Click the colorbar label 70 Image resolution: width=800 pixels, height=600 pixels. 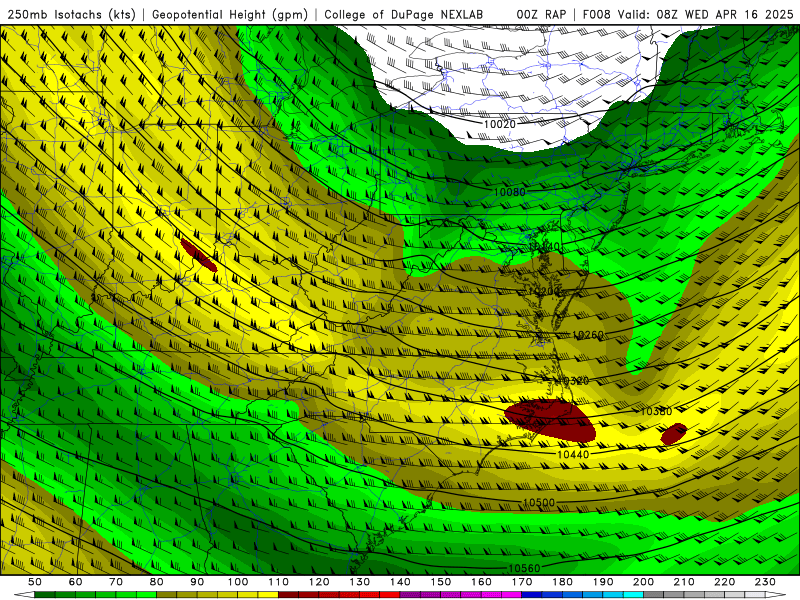(x=116, y=582)
